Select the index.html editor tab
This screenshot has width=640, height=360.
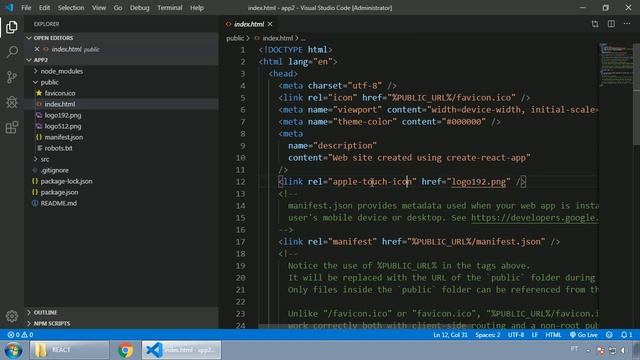[x=249, y=24]
